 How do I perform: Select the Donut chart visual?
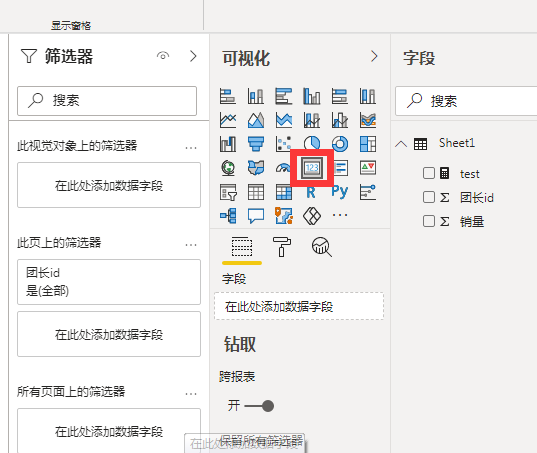340,144
